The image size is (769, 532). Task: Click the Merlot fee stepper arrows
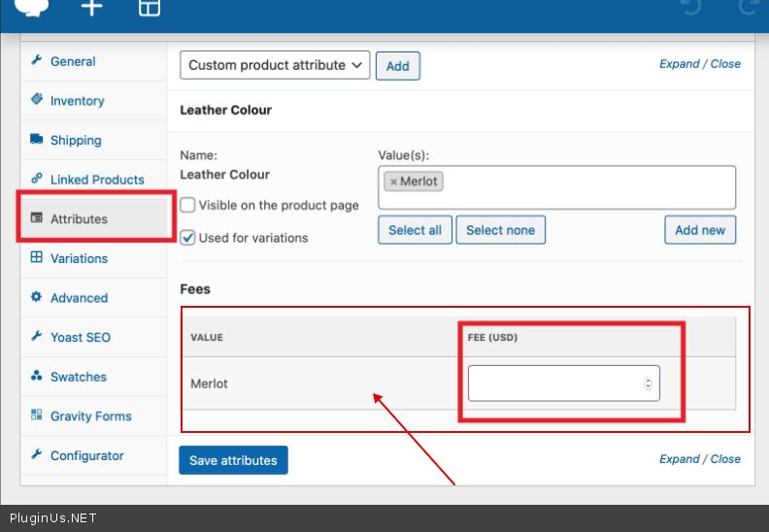pos(649,383)
